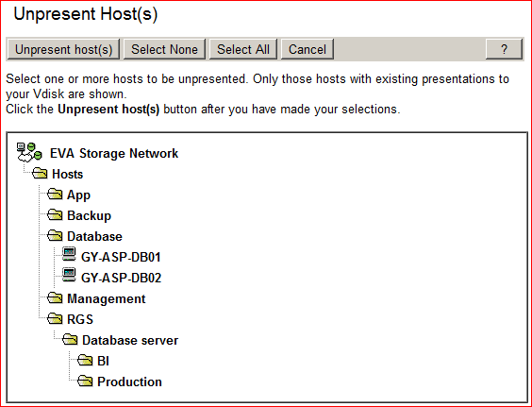
Task: Click the Select All button
Action: click(x=243, y=49)
